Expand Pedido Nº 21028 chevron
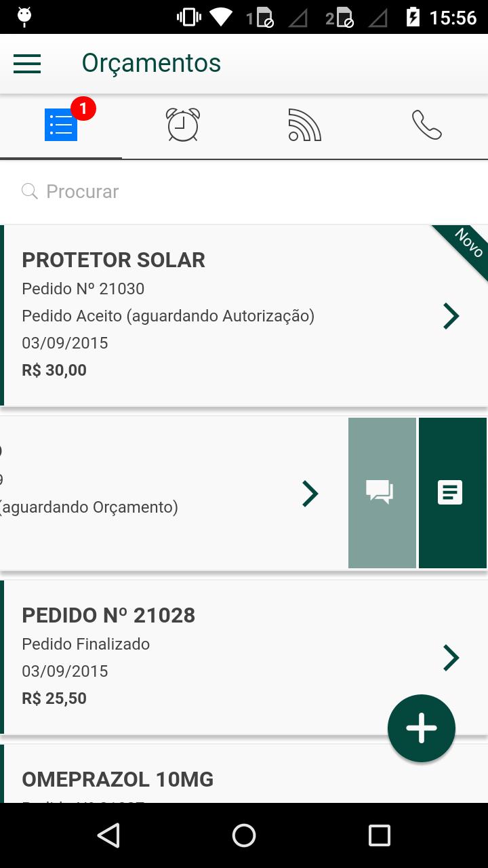Viewport: 488px width, 868px height. click(451, 658)
